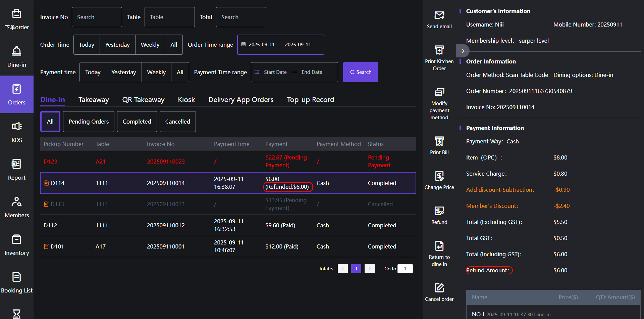Go to next page of orders
This screenshot has height=319, width=644.
[369, 269]
